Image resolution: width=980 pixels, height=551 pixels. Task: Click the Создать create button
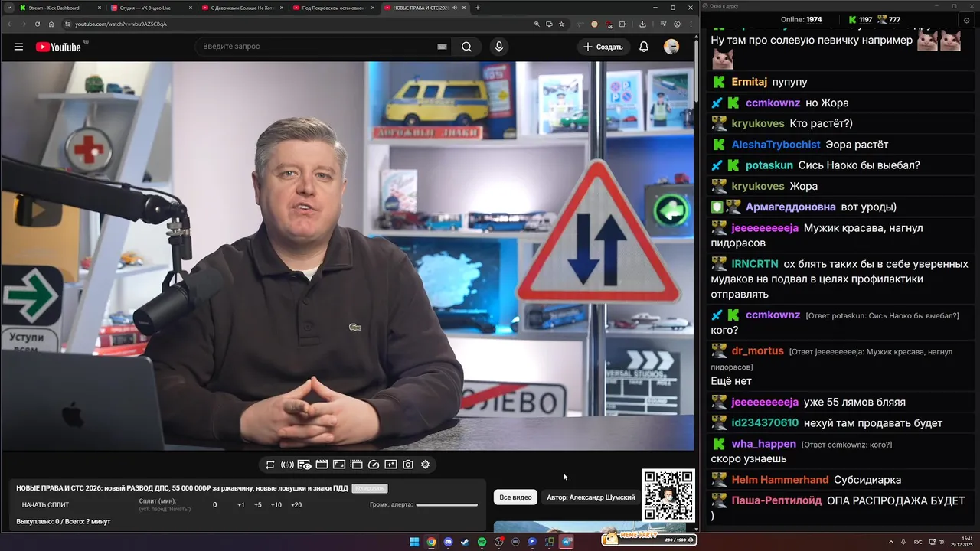[603, 47]
